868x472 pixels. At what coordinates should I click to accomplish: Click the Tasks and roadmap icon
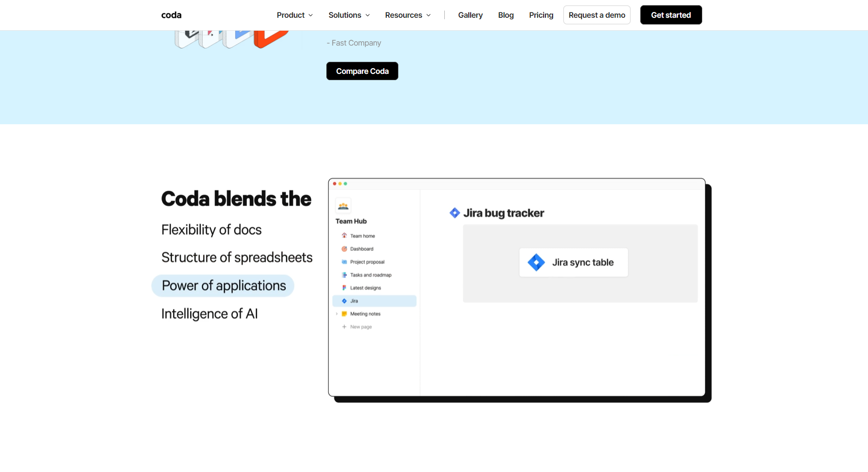click(x=344, y=275)
